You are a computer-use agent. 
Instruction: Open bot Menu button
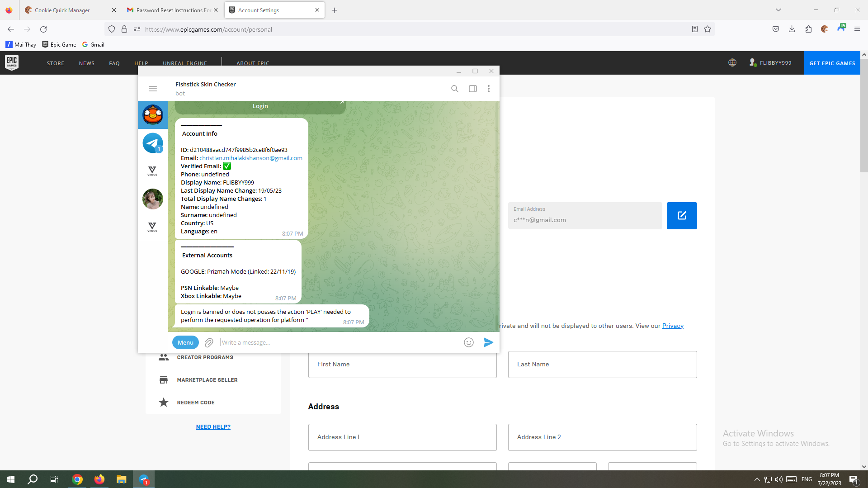tap(185, 342)
